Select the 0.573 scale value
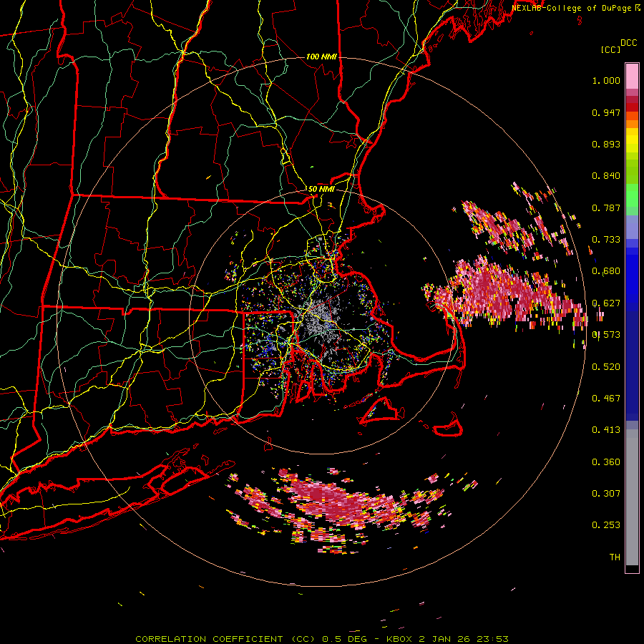Viewport: 644px width, 644px height. pyautogui.click(x=606, y=335)
